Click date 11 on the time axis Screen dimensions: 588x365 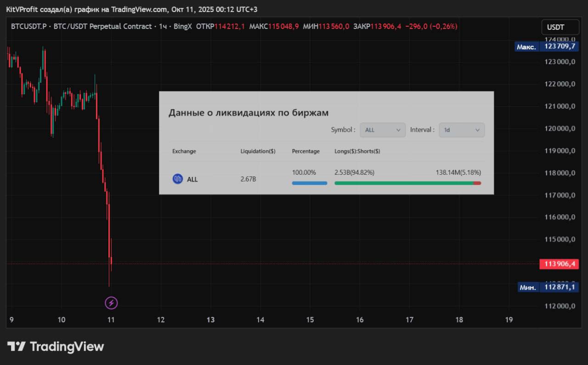tap(111, 320)
